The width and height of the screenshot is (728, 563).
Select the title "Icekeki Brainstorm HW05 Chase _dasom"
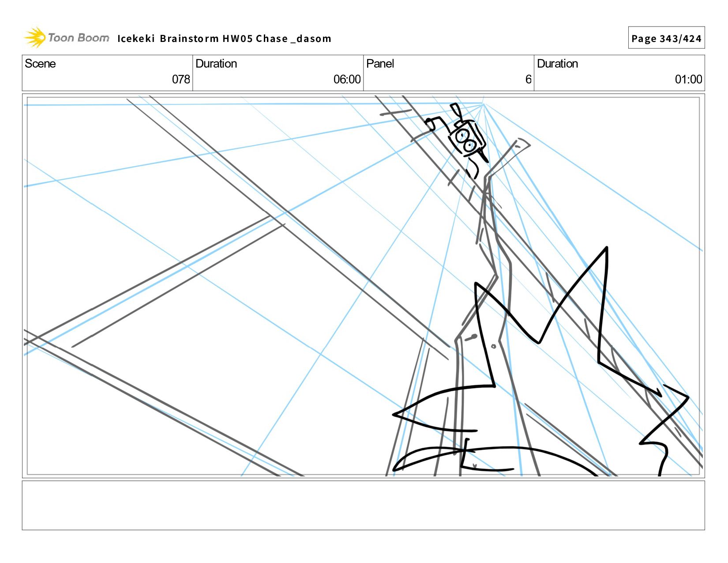[x=224, y=38]
